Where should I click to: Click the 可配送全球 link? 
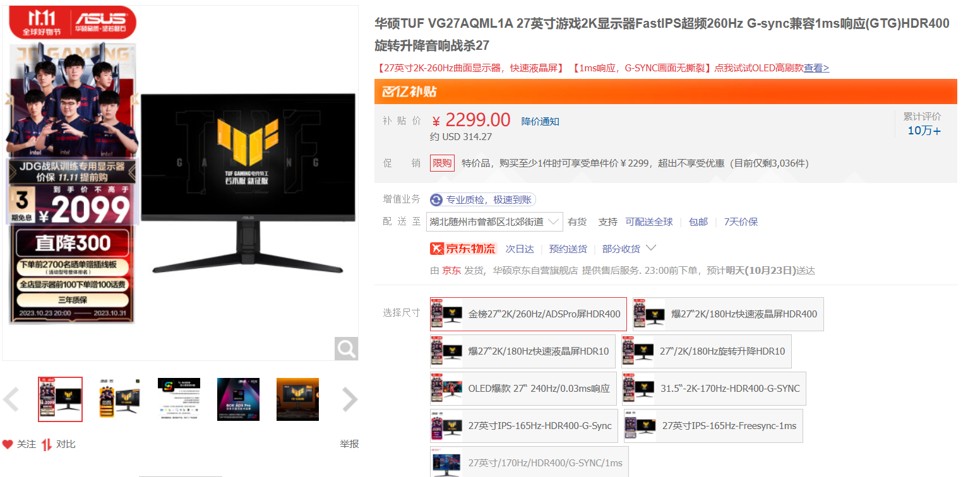[x=649, y=222]
